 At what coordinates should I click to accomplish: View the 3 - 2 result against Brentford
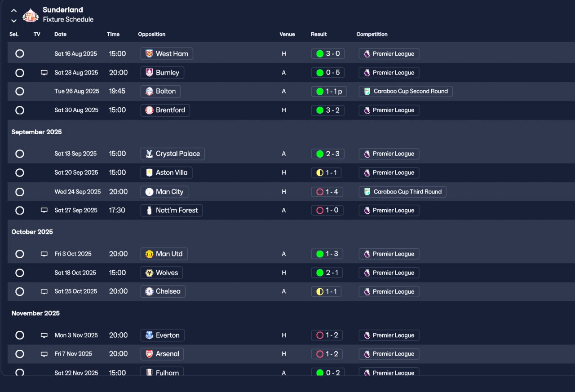328,110
